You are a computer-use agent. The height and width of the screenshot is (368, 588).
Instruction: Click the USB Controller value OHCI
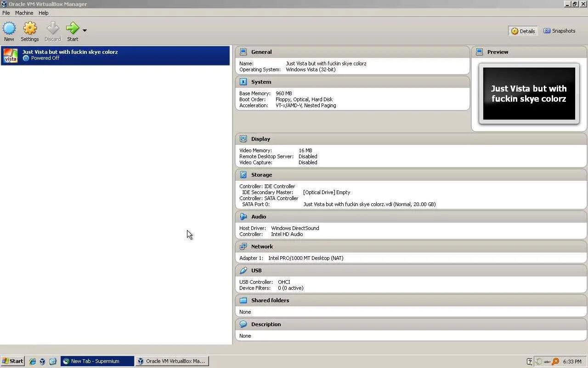point(284,282)
